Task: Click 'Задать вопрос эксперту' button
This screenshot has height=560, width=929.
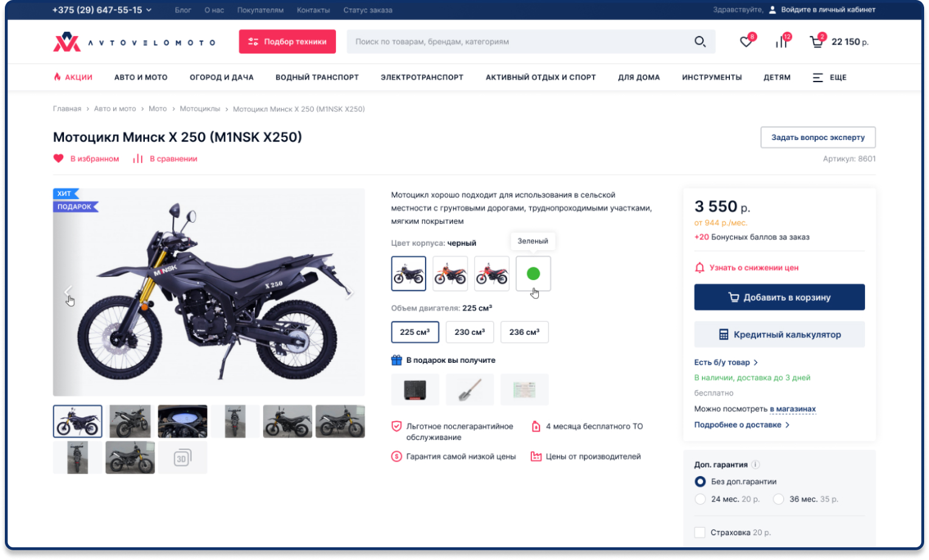Action: pos(818,138)
